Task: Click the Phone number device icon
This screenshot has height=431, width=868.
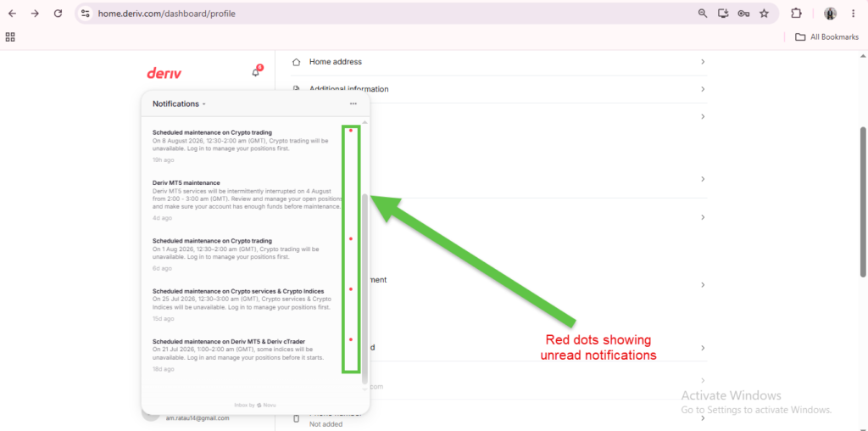Action: coord(296,418)
